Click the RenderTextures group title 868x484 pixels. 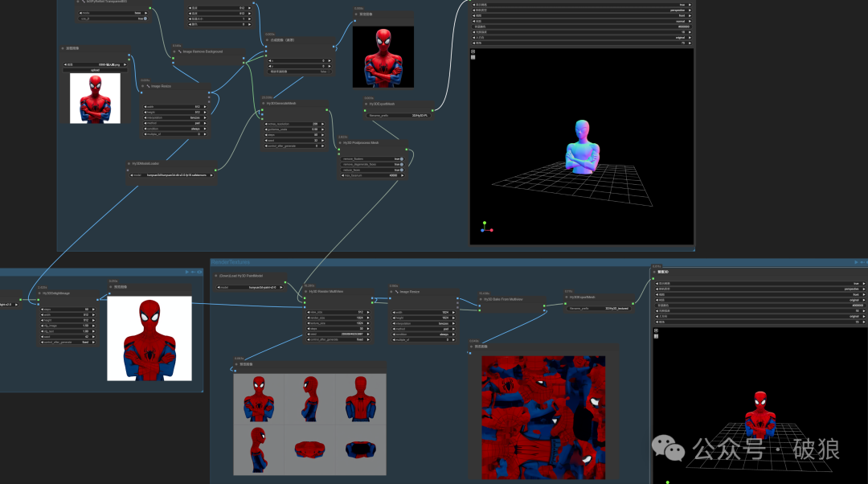pyautogui.click(x=231, y=262)
